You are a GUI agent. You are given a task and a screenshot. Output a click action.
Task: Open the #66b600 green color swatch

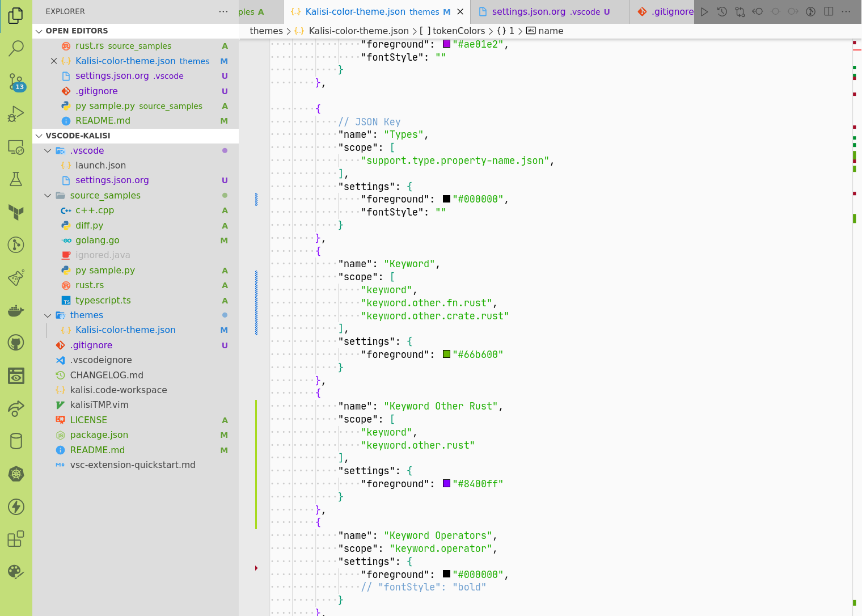tap(446, 354)
